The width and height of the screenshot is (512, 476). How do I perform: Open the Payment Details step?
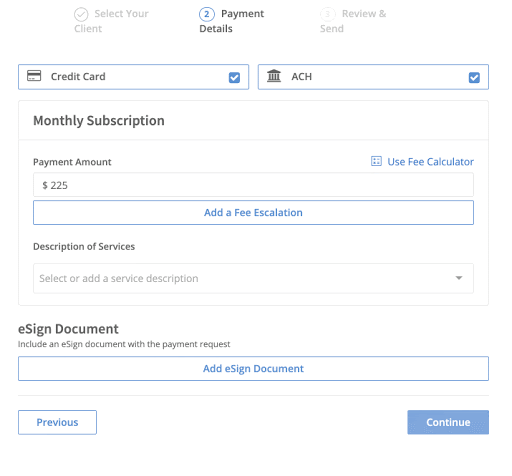[232, 21]
